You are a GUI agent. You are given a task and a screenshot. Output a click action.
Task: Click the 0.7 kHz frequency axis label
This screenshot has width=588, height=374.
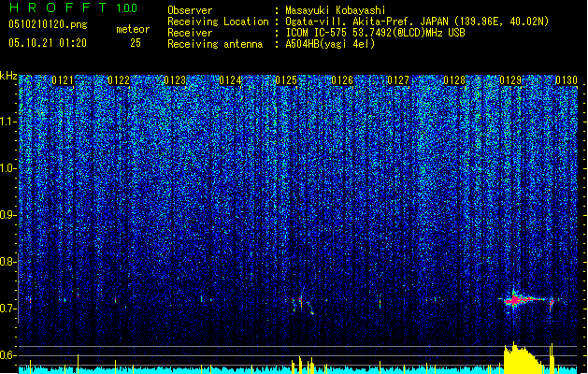tap(7, 309)
